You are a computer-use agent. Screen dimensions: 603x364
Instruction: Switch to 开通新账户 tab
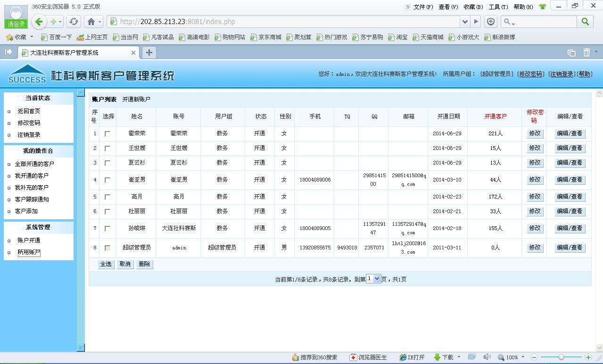tap(136, 99)
